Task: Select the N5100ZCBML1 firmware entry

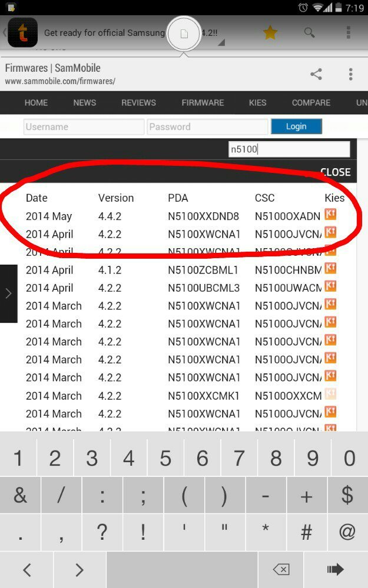Action: click(x=203, y=270)
